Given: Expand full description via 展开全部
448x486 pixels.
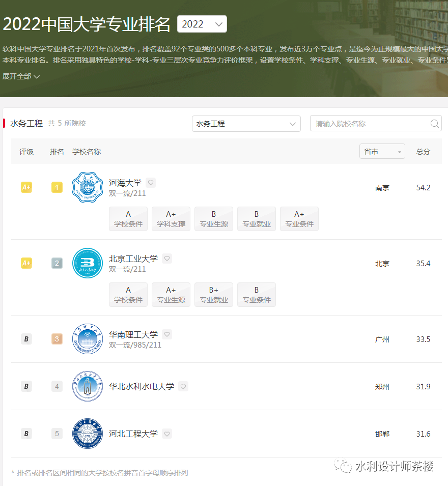Looking at the screenshot, I should coord(21,76).
